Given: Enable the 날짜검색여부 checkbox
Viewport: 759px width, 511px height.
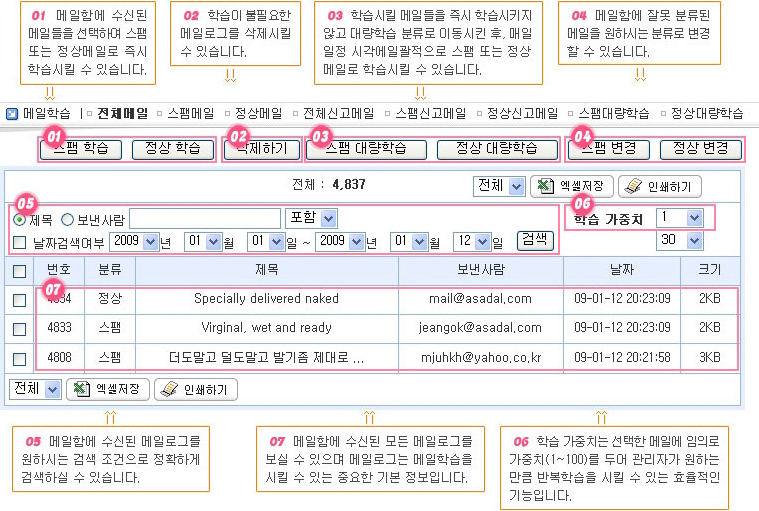Looking at the screenshot, I should click(x=20, y=241).
